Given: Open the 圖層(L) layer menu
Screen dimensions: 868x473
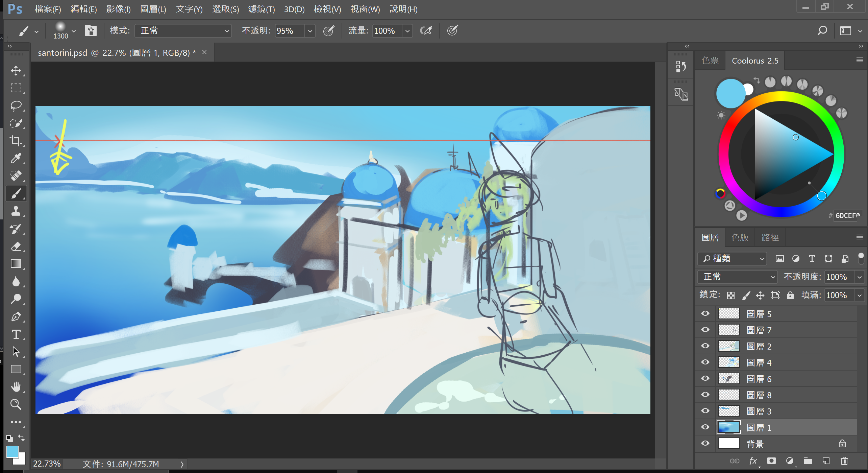Looking at the screenshot, I should coord(153,9).
